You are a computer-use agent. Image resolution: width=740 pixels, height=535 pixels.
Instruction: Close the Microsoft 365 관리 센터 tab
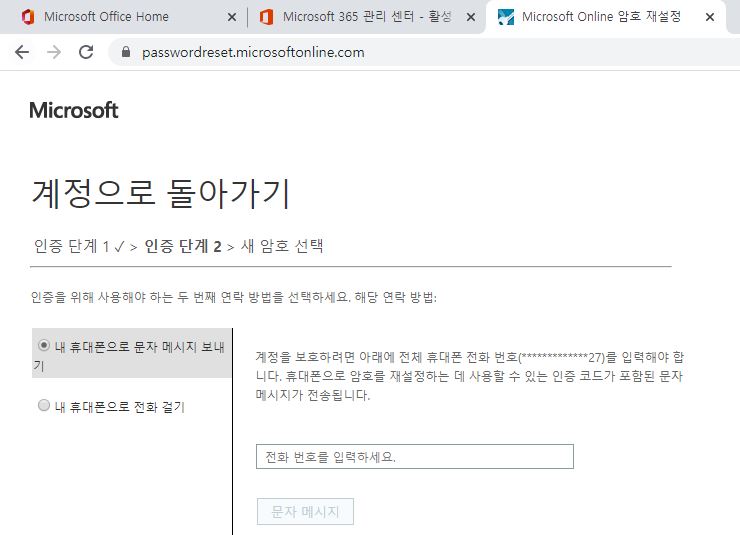coord(471,17)
